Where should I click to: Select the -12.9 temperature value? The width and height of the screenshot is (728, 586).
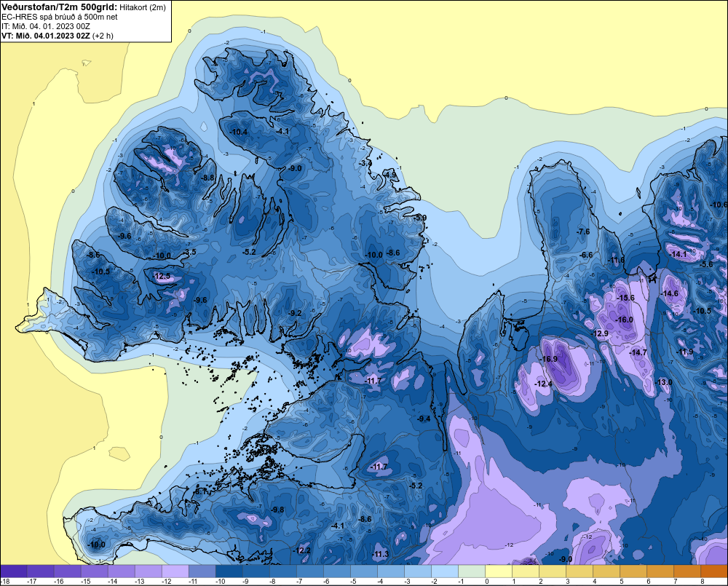point(599,334)
